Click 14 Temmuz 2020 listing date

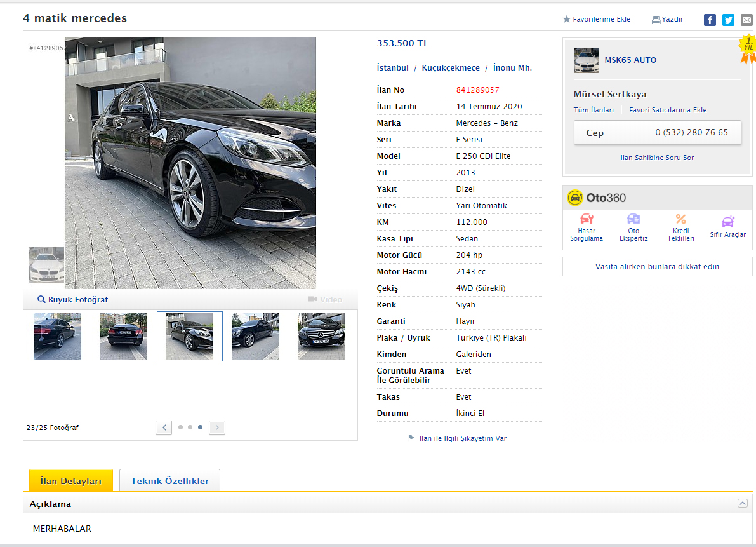click(489, 107)
